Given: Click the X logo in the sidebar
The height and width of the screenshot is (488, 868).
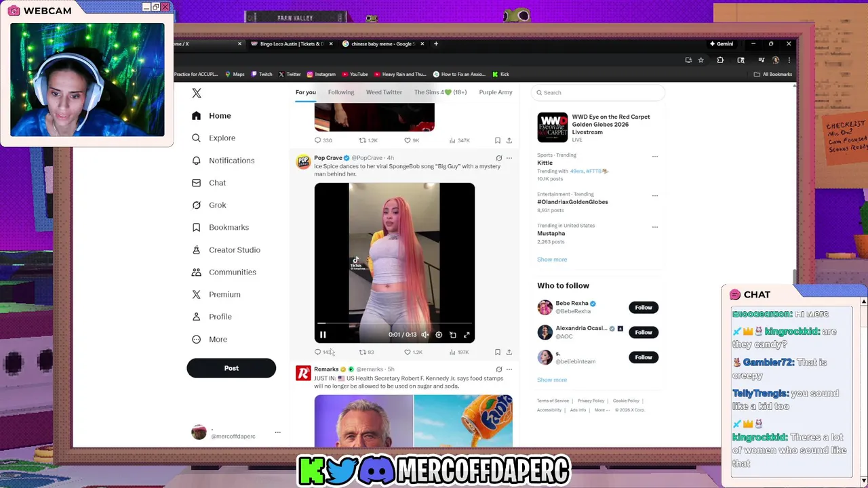Looking at the screenshot, I should [197, 93].
